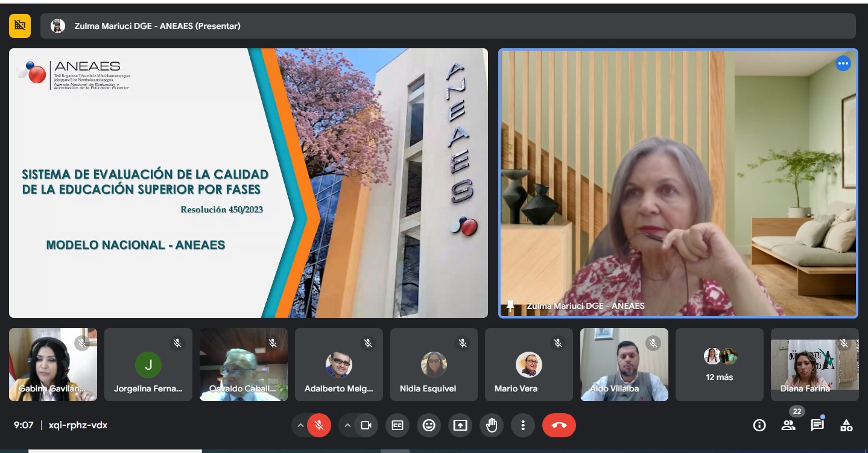Show the 12 más participants
This screenshot has width=868, height=453.
[x=720, y=364]
